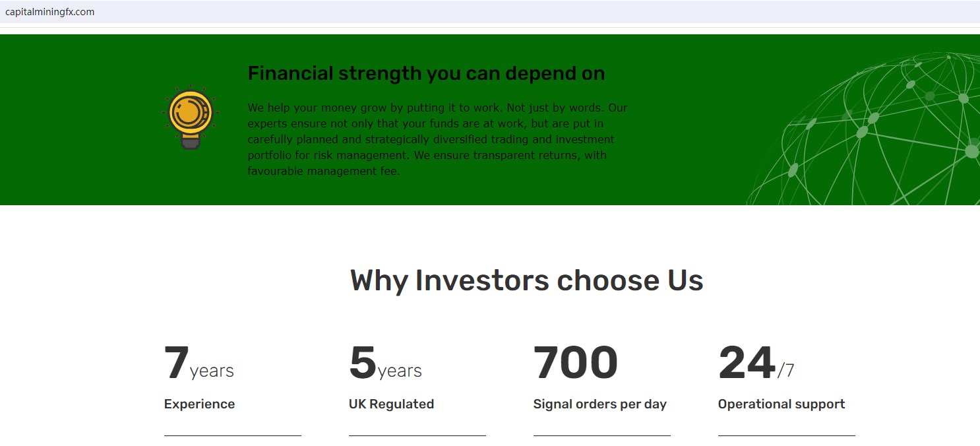Viewport: 980px width, 446px height.
Task: Select the "Operational support" label
Action: tap(781, 404)
